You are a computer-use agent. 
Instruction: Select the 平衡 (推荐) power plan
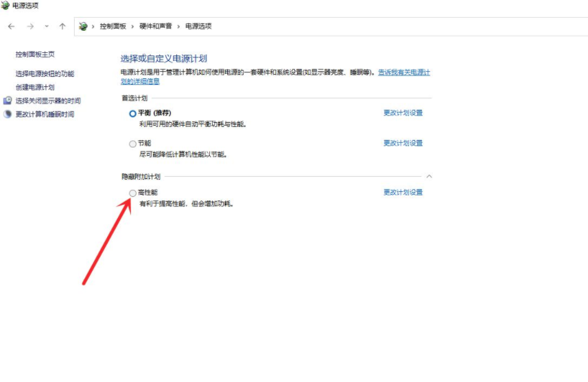click(x=132, y=114)
